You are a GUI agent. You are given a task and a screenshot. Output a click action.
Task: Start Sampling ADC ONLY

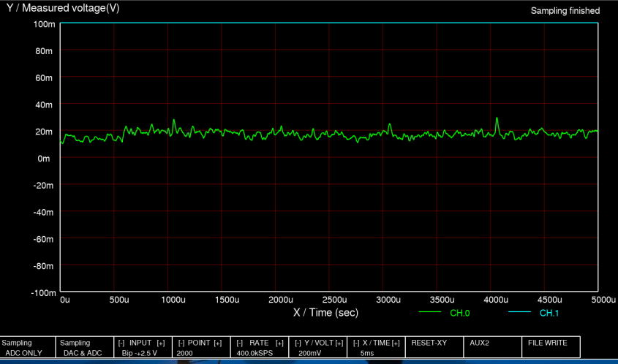pos(27,347)
